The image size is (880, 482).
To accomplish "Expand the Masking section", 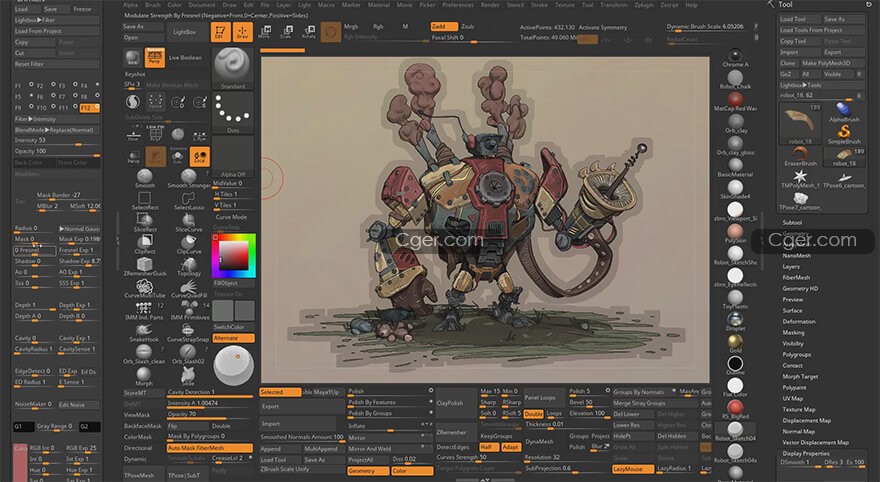I will tap(793, 333).
